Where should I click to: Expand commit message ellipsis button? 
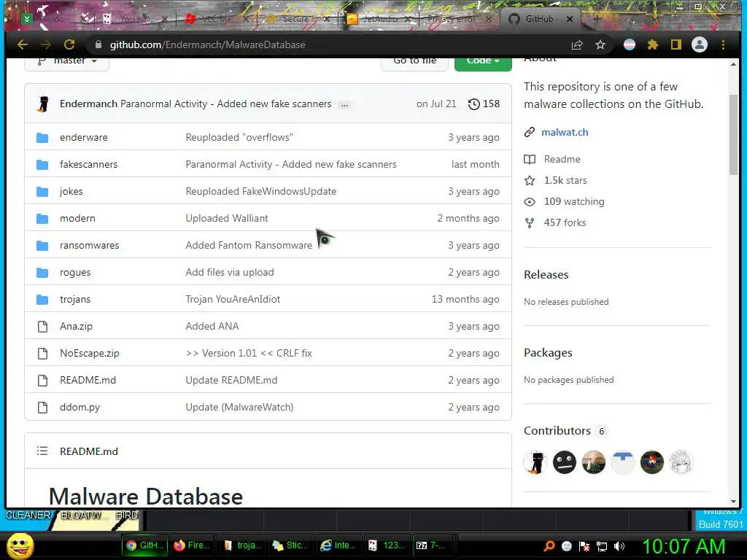(x=344, y=105)
